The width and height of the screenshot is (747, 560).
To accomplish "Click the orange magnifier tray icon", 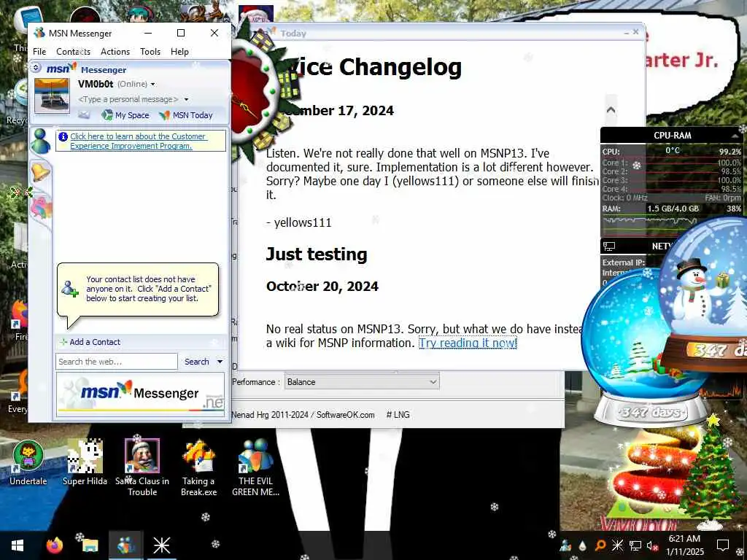I will tap(600, 545).
